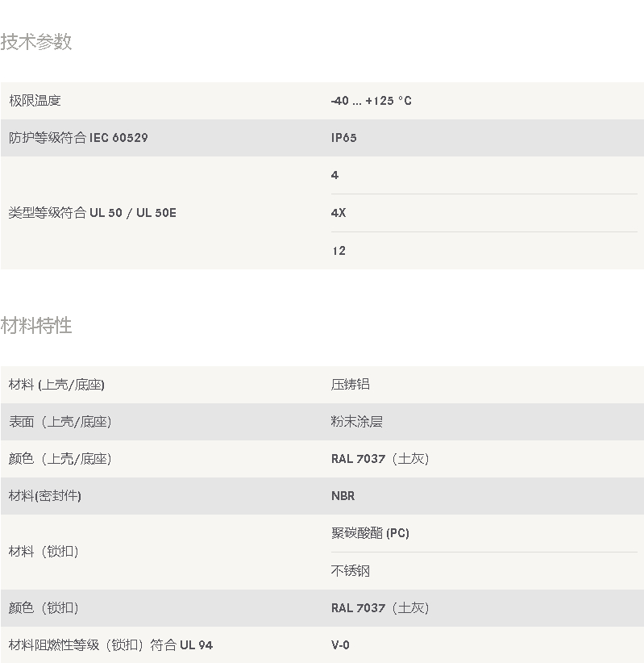Screen dimensions: 644x663
Task: Click the IP65 protection rating value
Action: tap(343, 138)
